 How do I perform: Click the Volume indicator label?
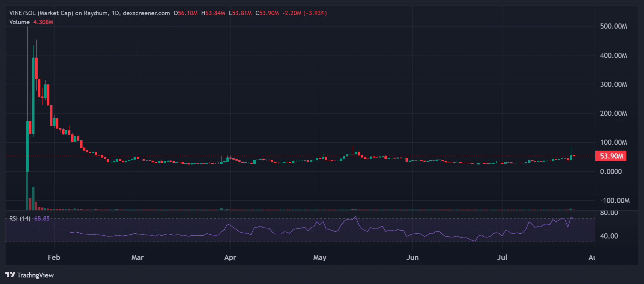point(19,22)
